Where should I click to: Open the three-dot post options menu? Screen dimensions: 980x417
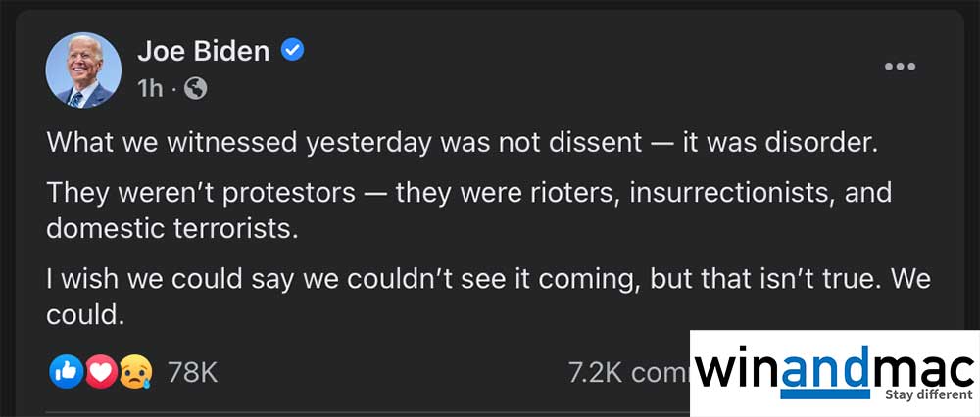click(x=900, y=67)
